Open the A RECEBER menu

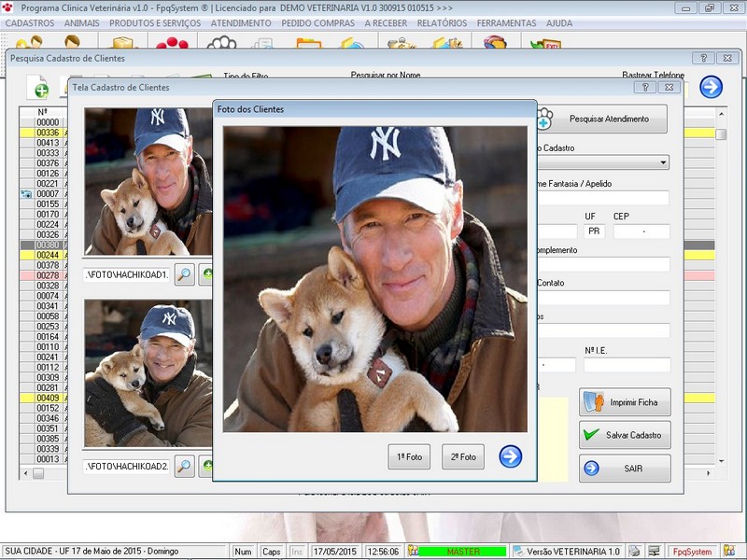tap(386, 23)
